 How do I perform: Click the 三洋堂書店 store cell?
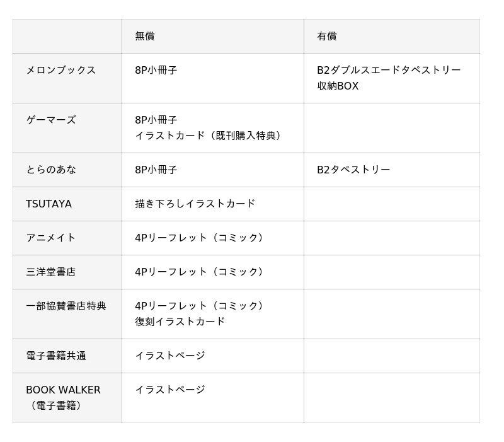[51, 272]
